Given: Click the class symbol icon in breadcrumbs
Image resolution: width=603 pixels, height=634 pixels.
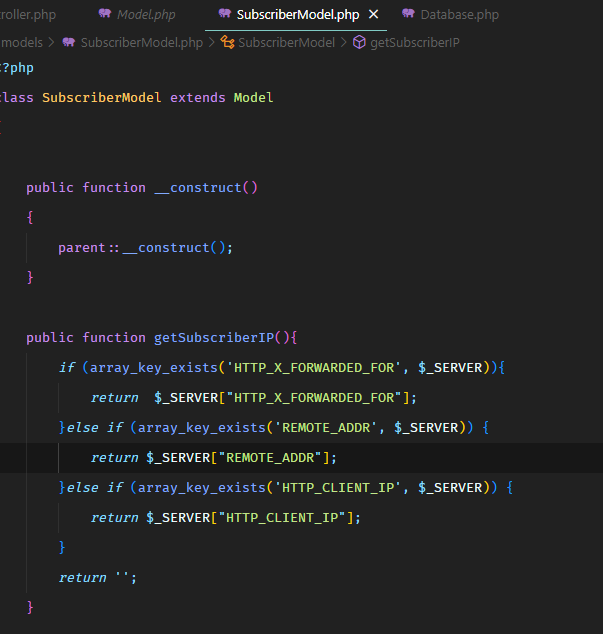Looking at the screenshot, I should coord(227,43).
